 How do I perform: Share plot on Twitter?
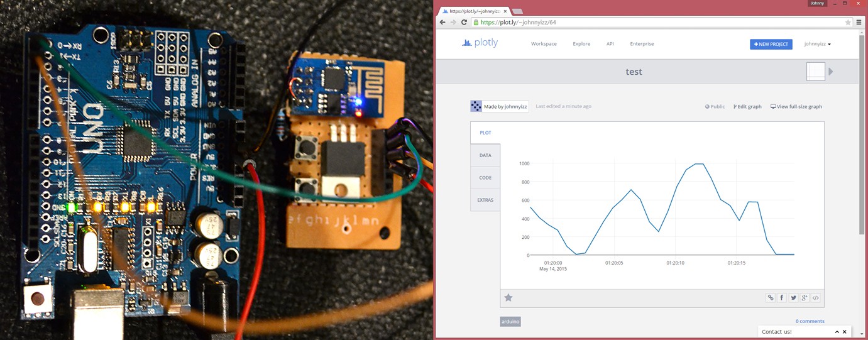pos(793,298)
